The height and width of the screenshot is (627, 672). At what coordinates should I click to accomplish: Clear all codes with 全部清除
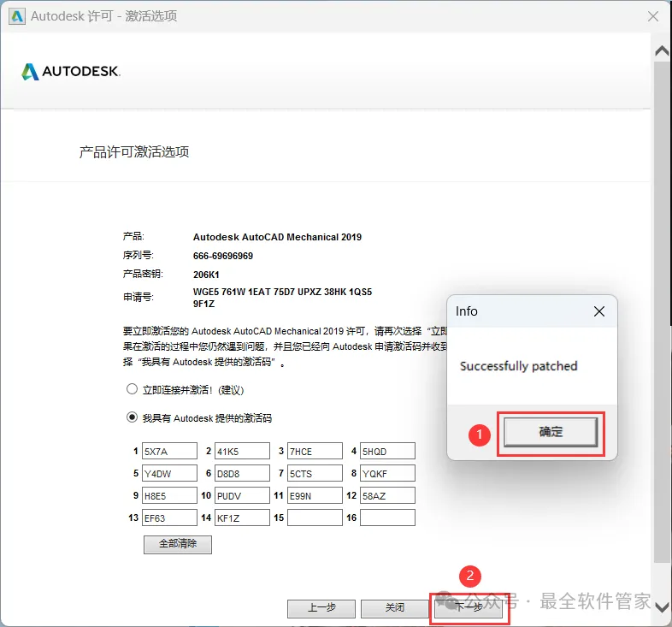[x=178, y=544]
